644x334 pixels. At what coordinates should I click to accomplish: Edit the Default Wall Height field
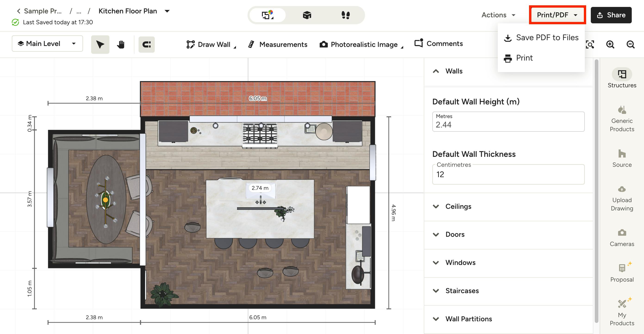508,121
